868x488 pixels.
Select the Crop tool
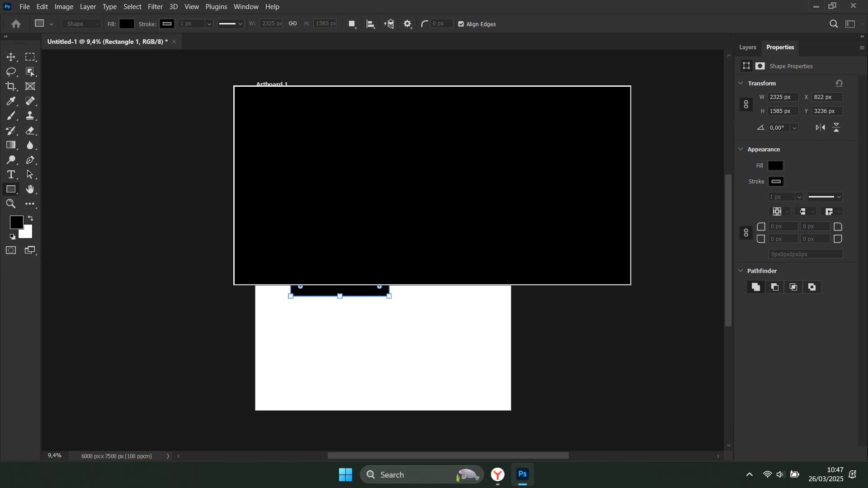pyautogui.click(x=11, y=86)
